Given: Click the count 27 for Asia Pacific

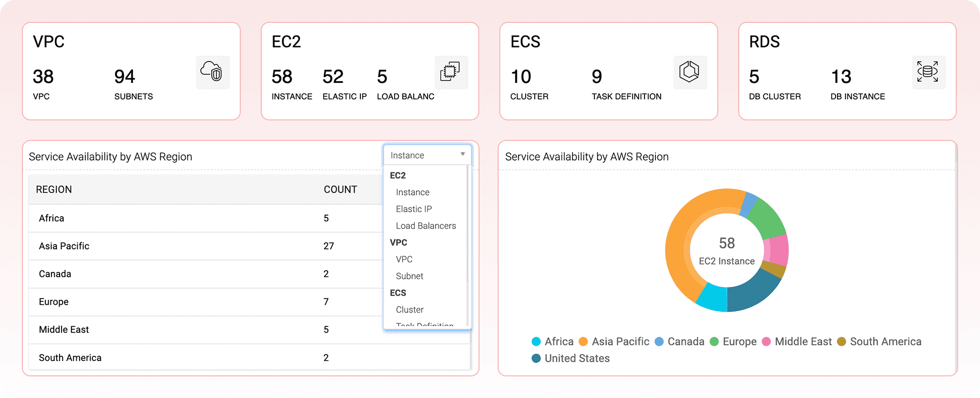Looking at the screenshot, I should coord(329,246).
